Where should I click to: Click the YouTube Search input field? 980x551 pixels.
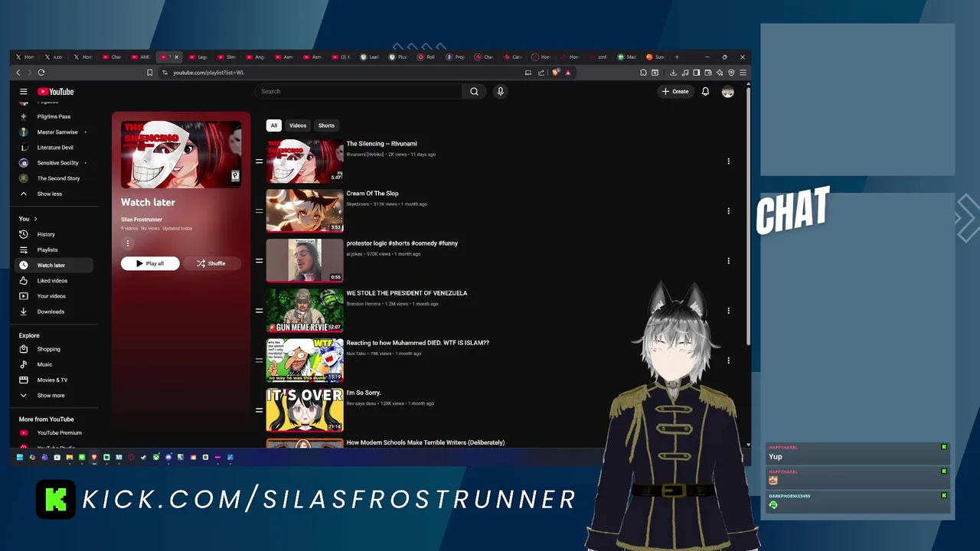359,92
